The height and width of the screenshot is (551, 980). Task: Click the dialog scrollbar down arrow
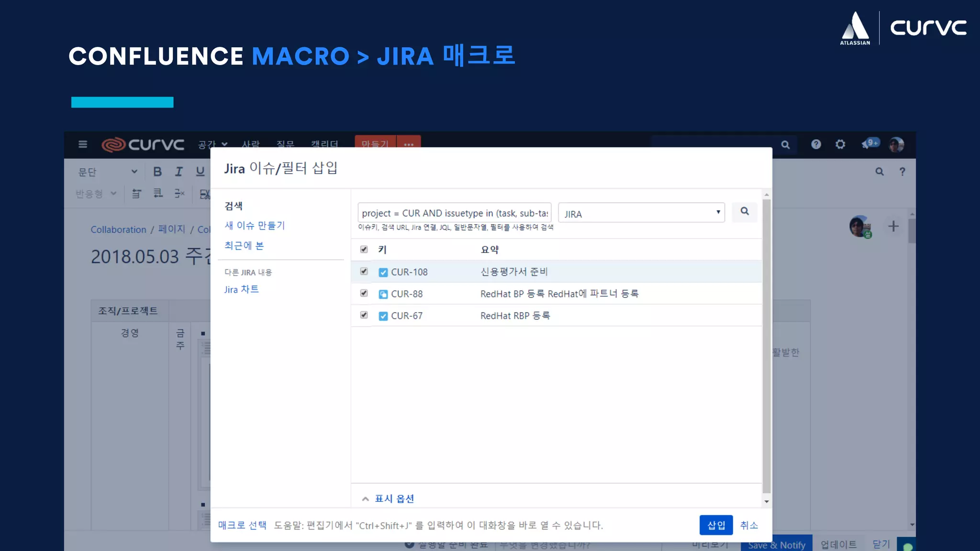(767, 501)
